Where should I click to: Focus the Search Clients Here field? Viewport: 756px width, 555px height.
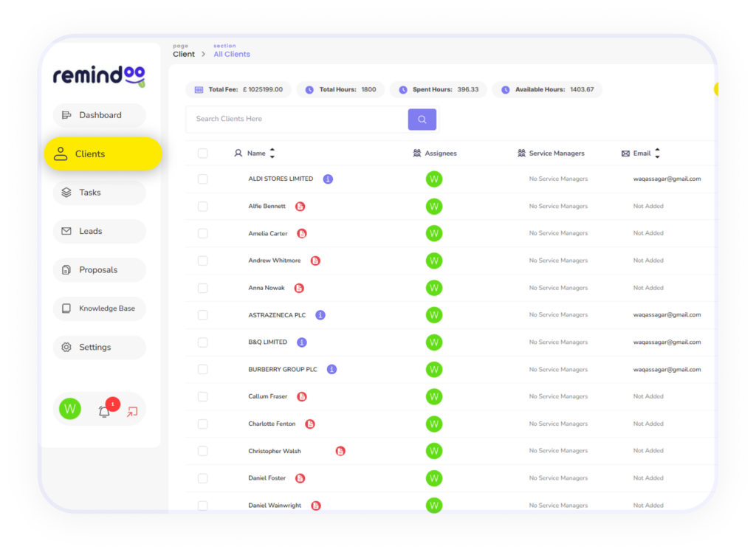tap(297, 119)
